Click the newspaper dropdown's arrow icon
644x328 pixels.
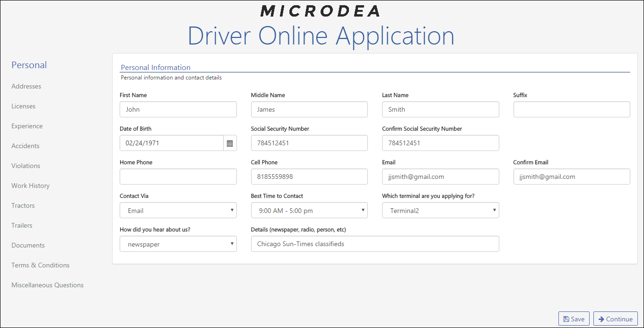(x=232, y=244)
